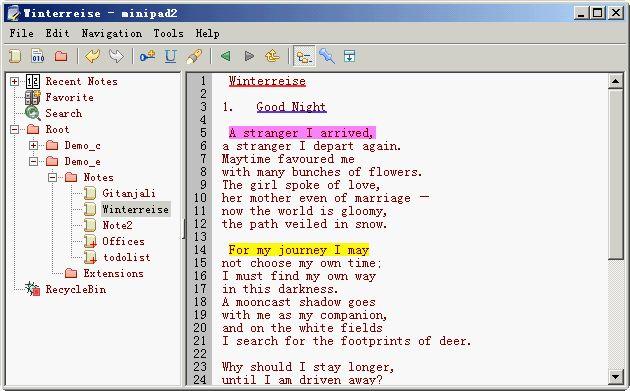The image size is (630, 391).
Task: Collapse the Notes folder
Action: (53, 177)
